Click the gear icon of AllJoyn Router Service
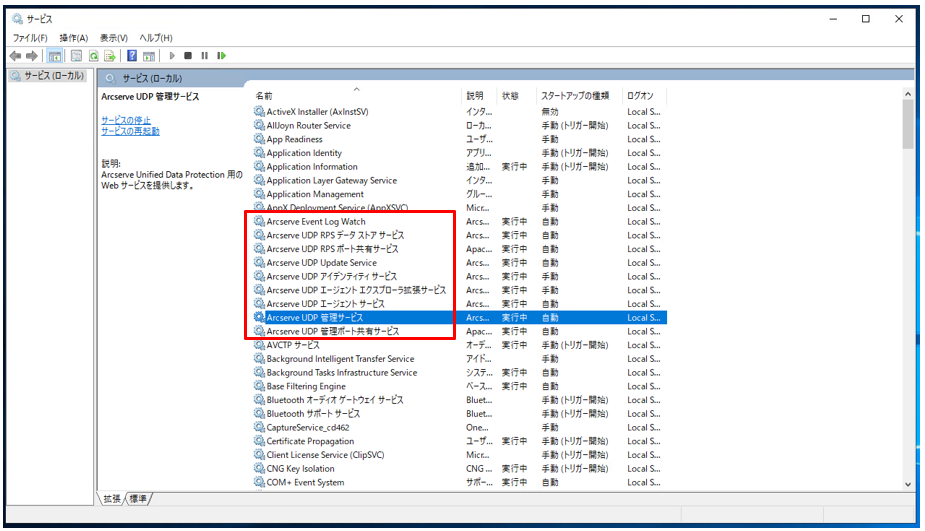The image size is (925, 531). [x=259, y=125]
